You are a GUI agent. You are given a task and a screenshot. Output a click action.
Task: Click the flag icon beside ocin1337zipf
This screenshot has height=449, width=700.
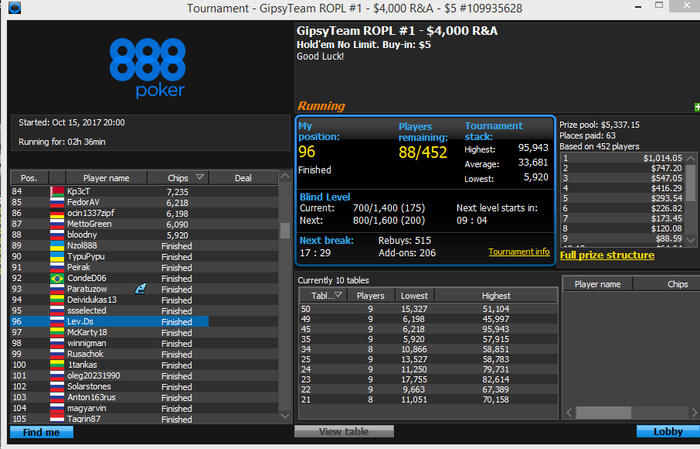click(x=57, y=213)
